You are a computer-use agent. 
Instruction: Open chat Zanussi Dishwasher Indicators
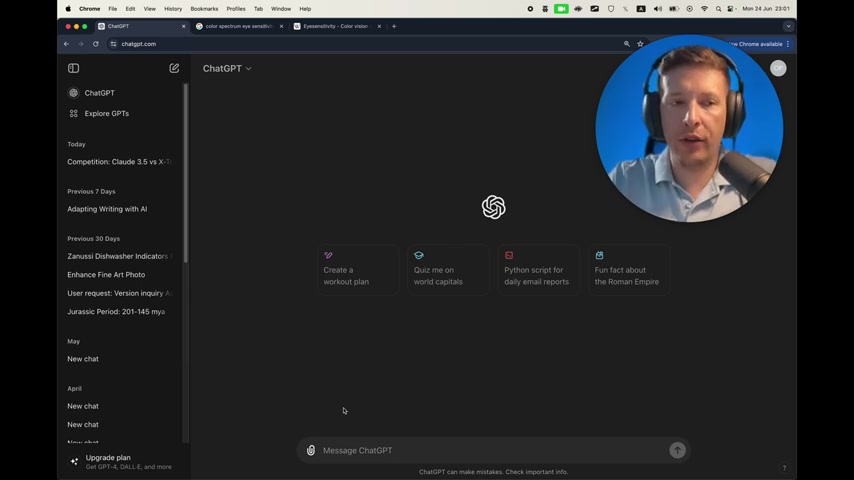pos(119,256)
